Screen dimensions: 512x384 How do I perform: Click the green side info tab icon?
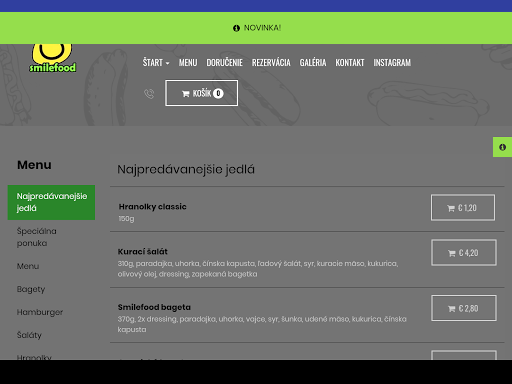(x=502, y=147)
